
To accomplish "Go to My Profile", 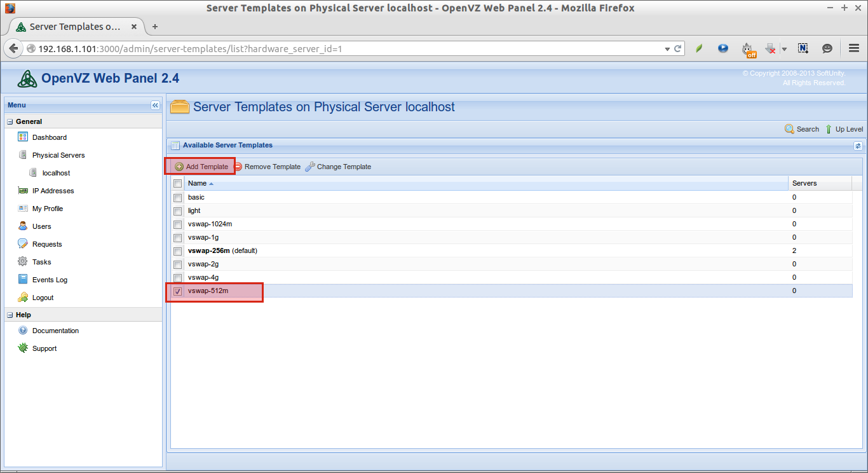I will (x=48, y=209).
